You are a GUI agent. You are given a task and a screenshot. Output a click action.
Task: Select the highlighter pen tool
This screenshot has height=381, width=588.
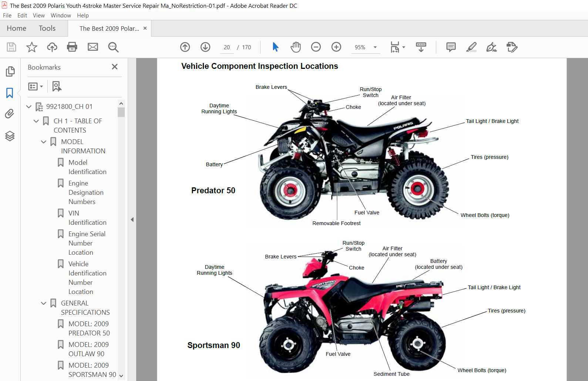(x=471, y=47)
